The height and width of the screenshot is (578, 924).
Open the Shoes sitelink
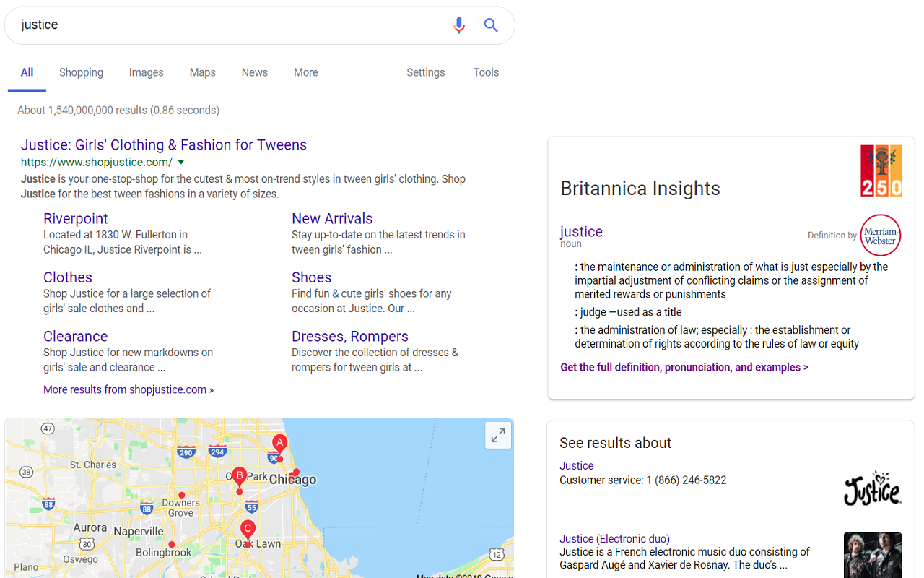pyautogui.click(x=312, y=277)
